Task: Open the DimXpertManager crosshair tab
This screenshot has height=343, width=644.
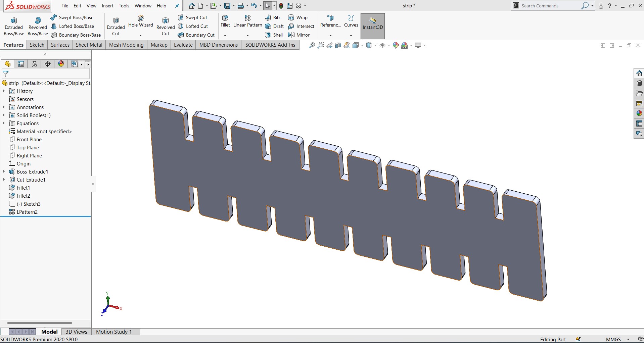Action: 48,64
